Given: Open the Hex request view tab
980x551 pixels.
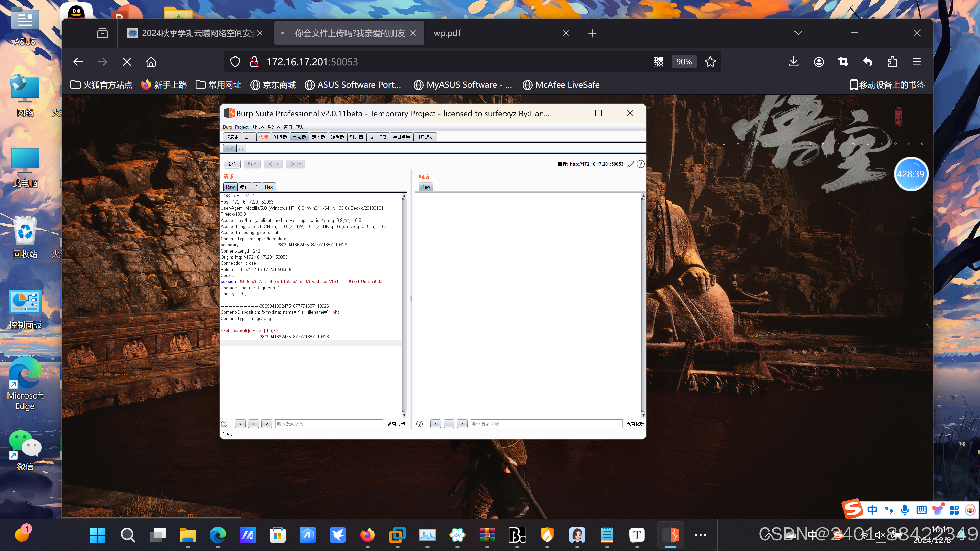Looking at the screenshot, I should click(x=269, y=187).
